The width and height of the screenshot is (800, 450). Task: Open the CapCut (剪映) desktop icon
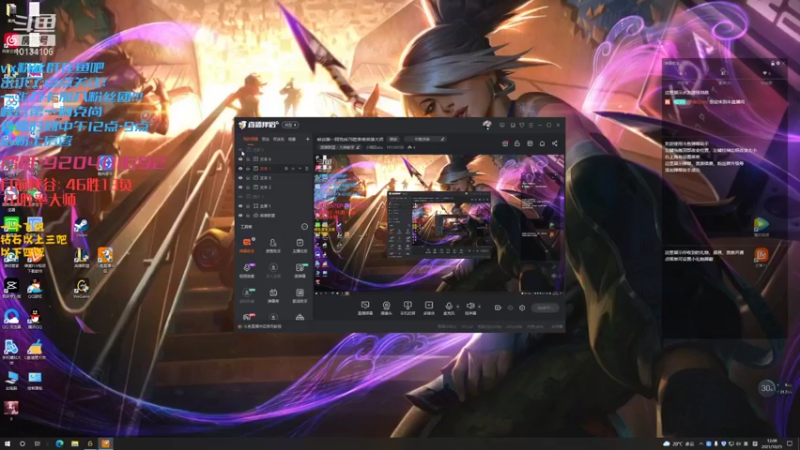tap(11, 289)
